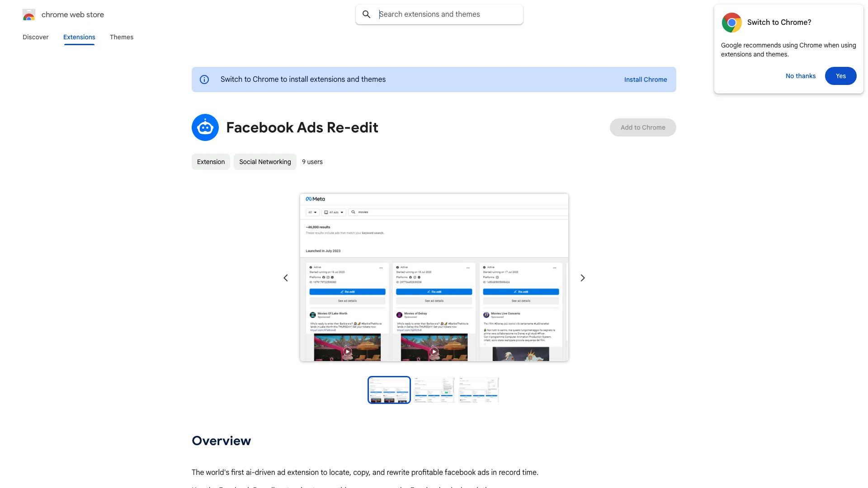
Task: Focus the Search extensions and themes field
Action: pos(439,14)
